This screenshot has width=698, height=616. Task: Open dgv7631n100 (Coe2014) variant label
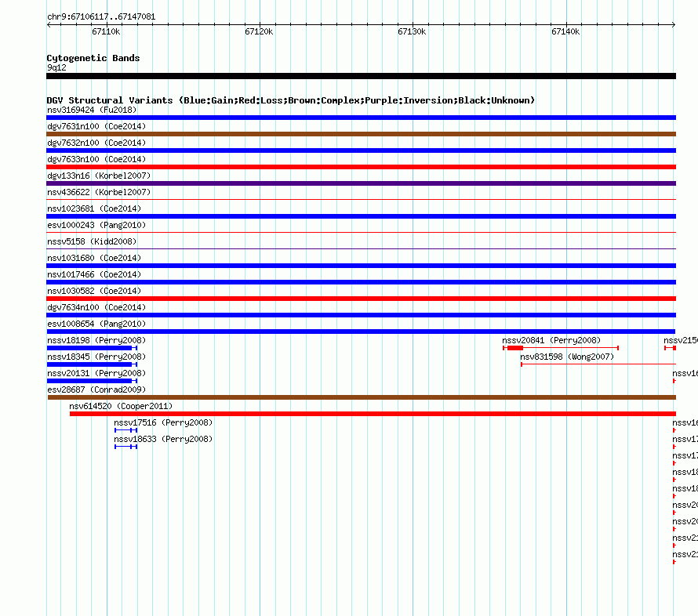tap(96, 126)
